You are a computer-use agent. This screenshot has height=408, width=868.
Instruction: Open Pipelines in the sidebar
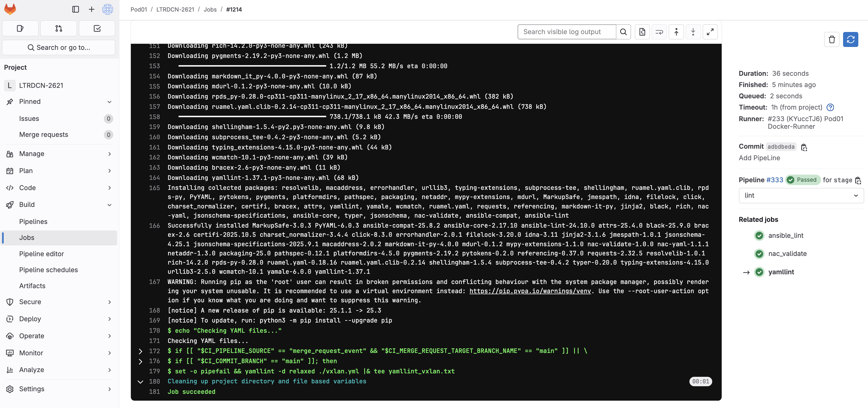pos(33,222)
